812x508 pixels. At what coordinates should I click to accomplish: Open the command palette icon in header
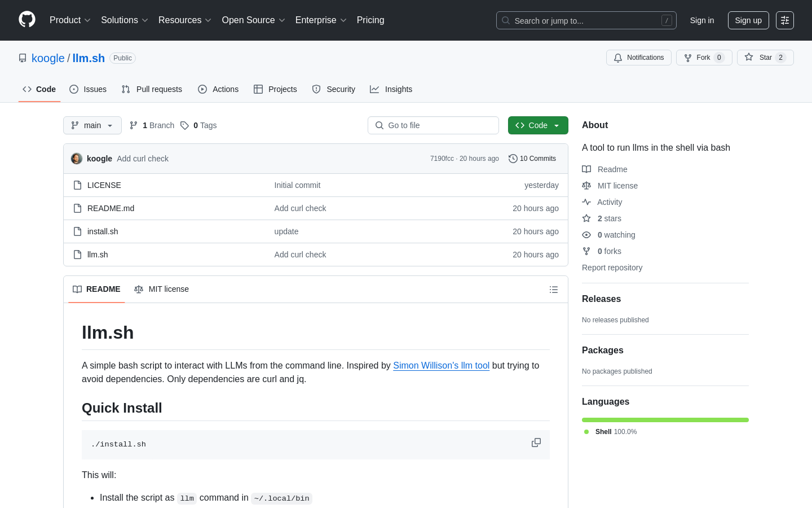pos(785,20)
